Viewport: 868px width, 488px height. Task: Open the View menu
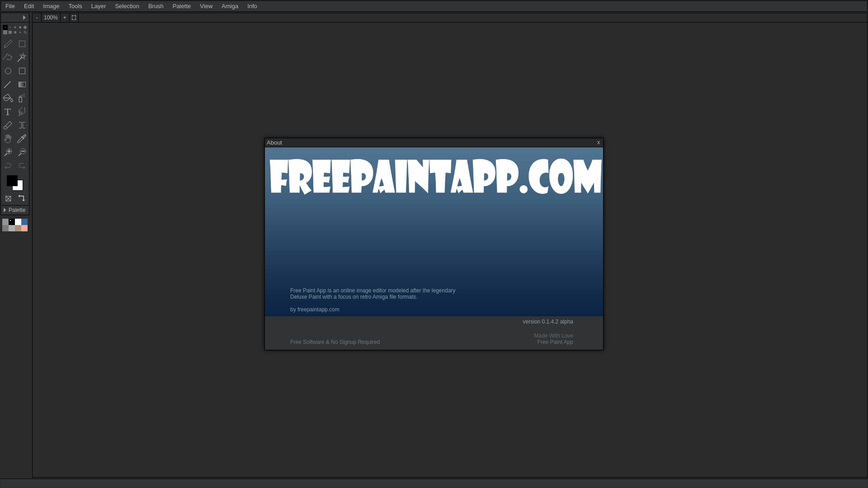[x=206, y=6]
